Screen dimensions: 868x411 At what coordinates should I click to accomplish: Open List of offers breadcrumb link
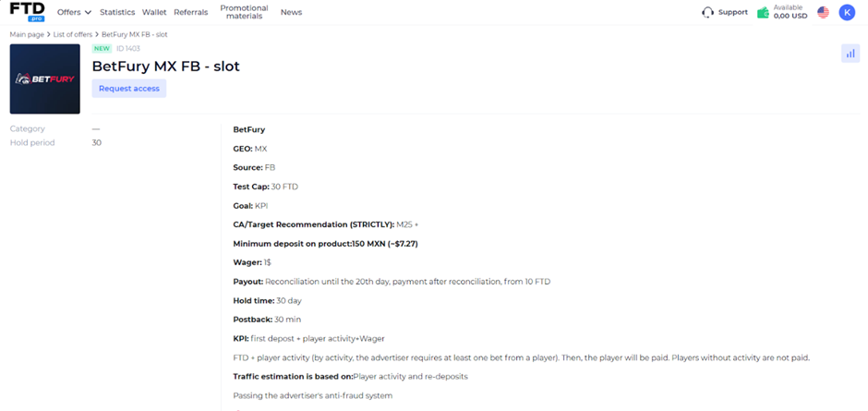click(73, 34)
